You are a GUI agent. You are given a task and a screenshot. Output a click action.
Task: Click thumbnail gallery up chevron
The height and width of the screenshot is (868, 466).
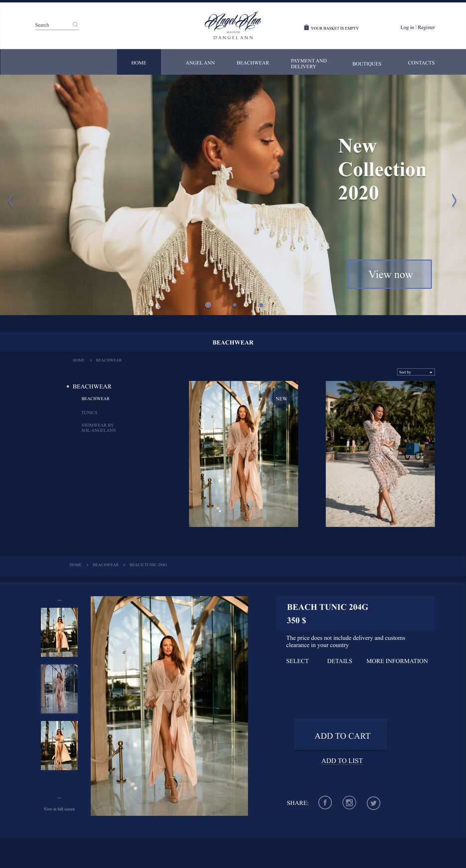click(59, 600)
